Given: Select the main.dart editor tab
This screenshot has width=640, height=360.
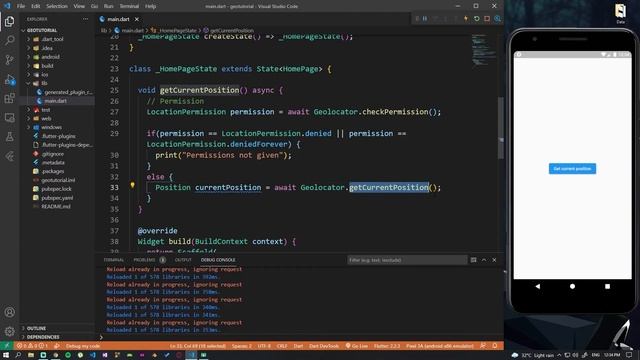Looking at the screenshot, I should (118, 19).
